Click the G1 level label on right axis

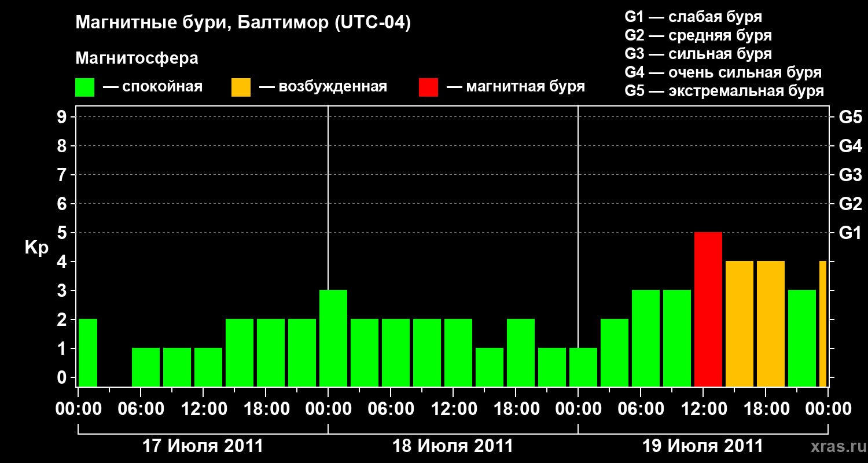coord(850,233)
